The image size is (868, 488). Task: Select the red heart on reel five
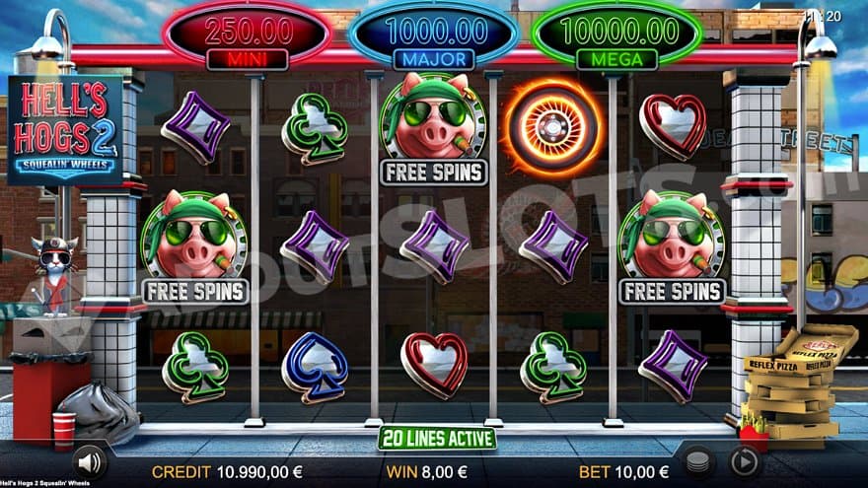coord(673,127)
